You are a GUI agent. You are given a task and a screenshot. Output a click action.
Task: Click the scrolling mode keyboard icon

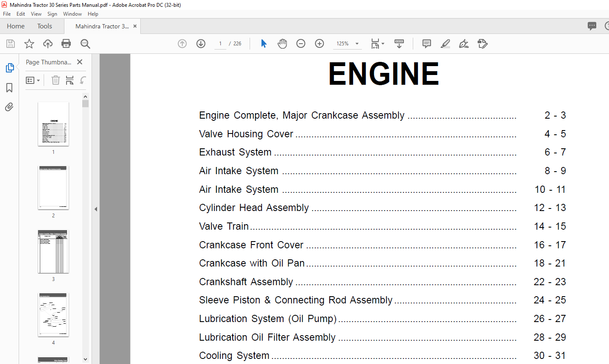point(399,44)
